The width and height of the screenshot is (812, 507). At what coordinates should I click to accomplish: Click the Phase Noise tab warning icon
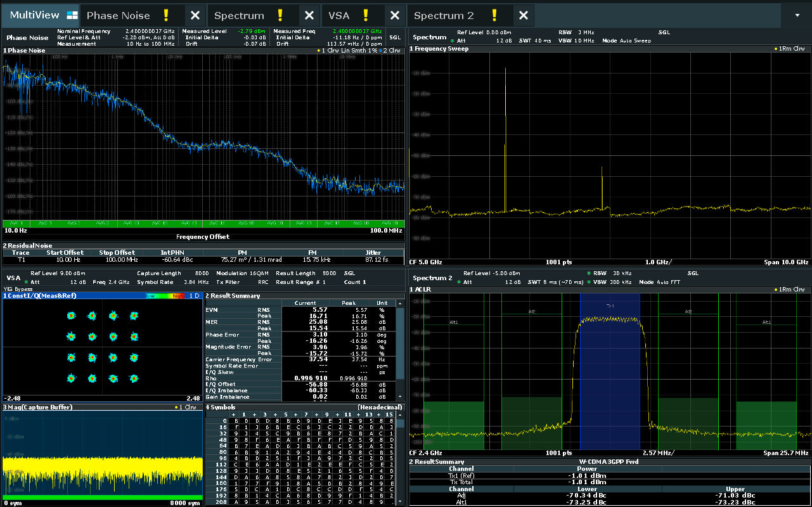click(x=166, y=15)
